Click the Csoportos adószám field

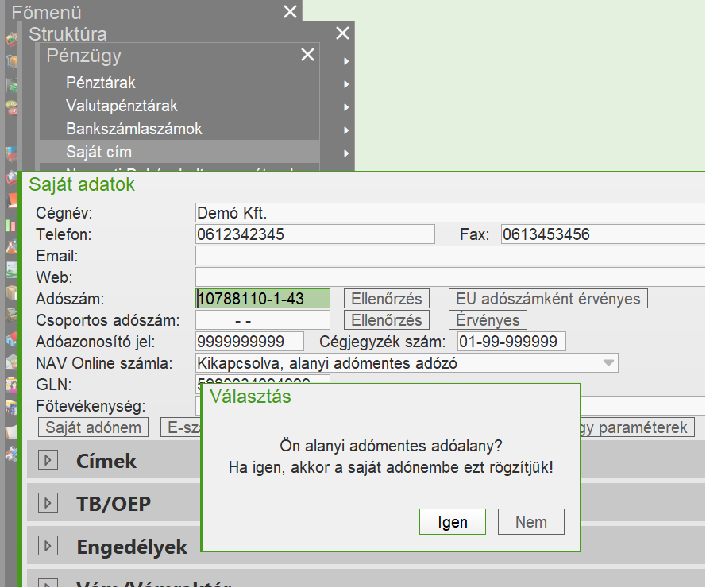[263, 320]
